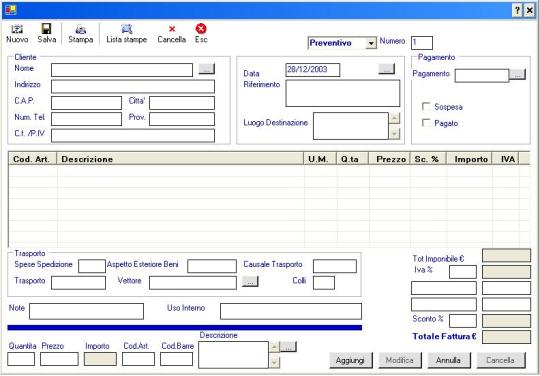Screen dimensions: 540x376
Task: Click the Indirizzo input field
Action: (x=133, y=86)
